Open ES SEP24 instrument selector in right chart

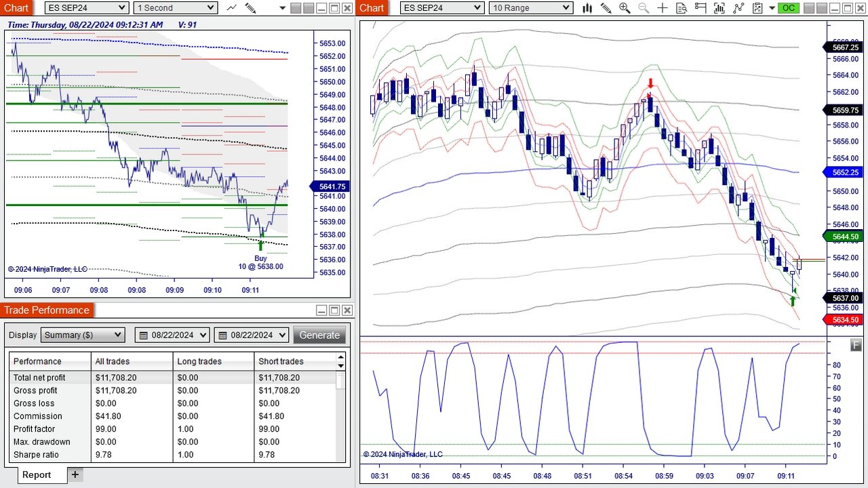(442, 7)
